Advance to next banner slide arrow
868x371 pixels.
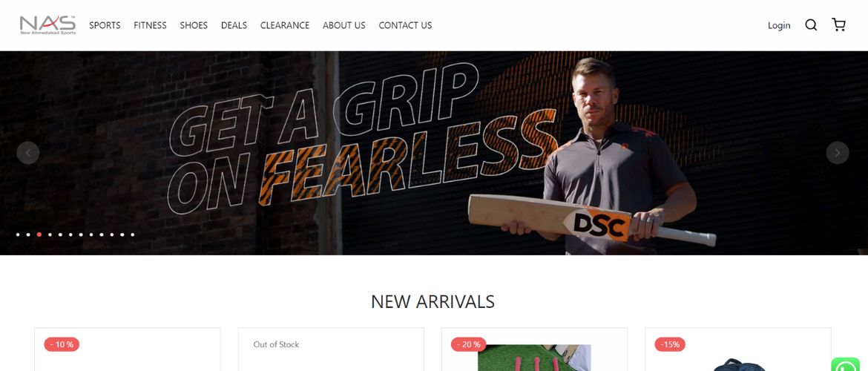(x=838, y=153)
